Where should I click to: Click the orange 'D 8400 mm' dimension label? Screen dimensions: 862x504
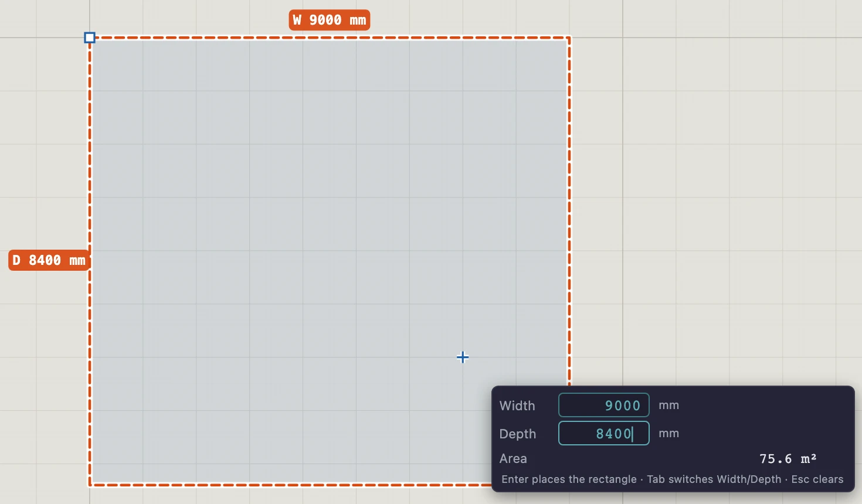[49, 260]
